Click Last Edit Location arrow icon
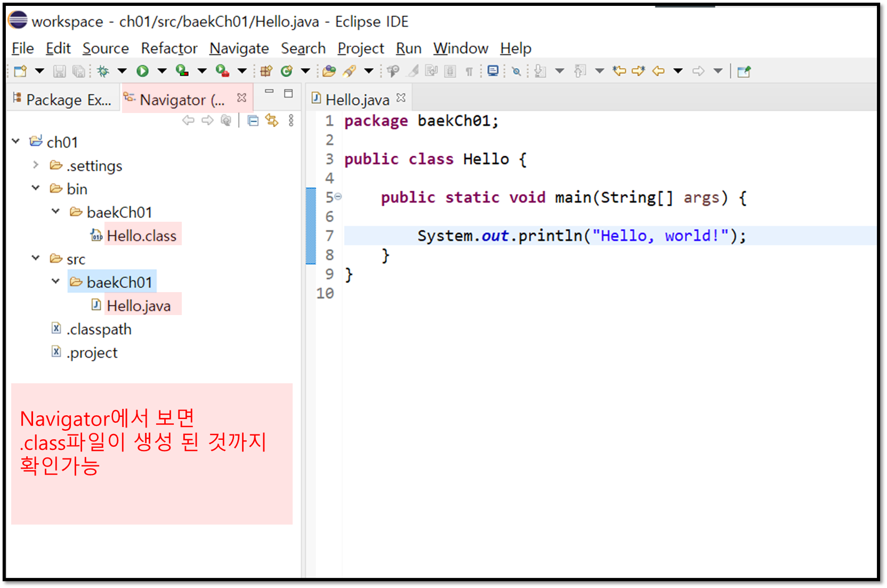 tap(619, 71)
